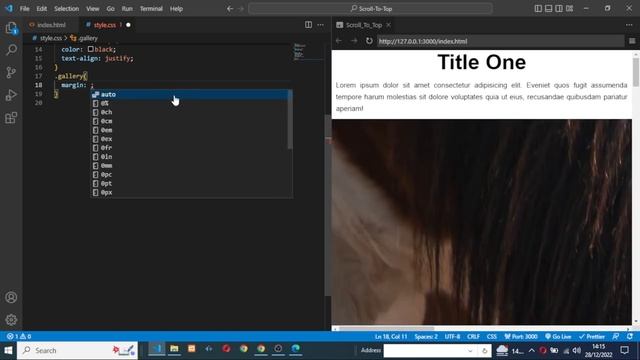Open the Selection menu
Viewport: 640px width, 360px height.
[67, 9]
